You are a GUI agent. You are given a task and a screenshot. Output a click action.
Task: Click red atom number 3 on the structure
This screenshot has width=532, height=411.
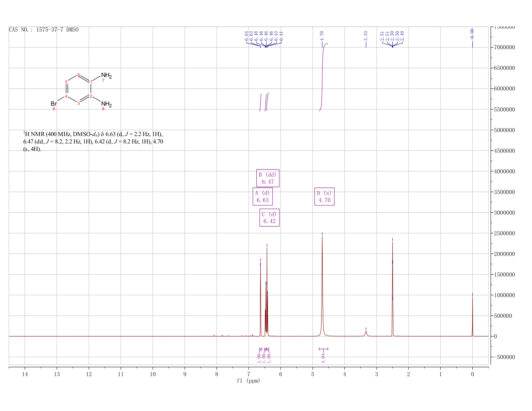click(78, 103)
